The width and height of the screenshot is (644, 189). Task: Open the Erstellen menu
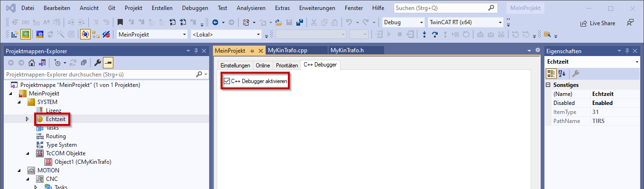coord(162,8)
